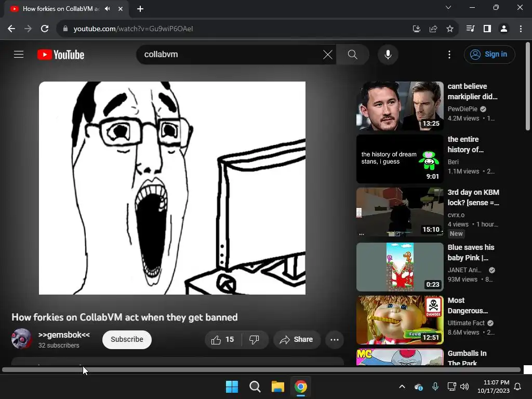Click the vertical page scrollbar
Image resolution: width=532 pixels, height=399 pixels.
[528, 87]
